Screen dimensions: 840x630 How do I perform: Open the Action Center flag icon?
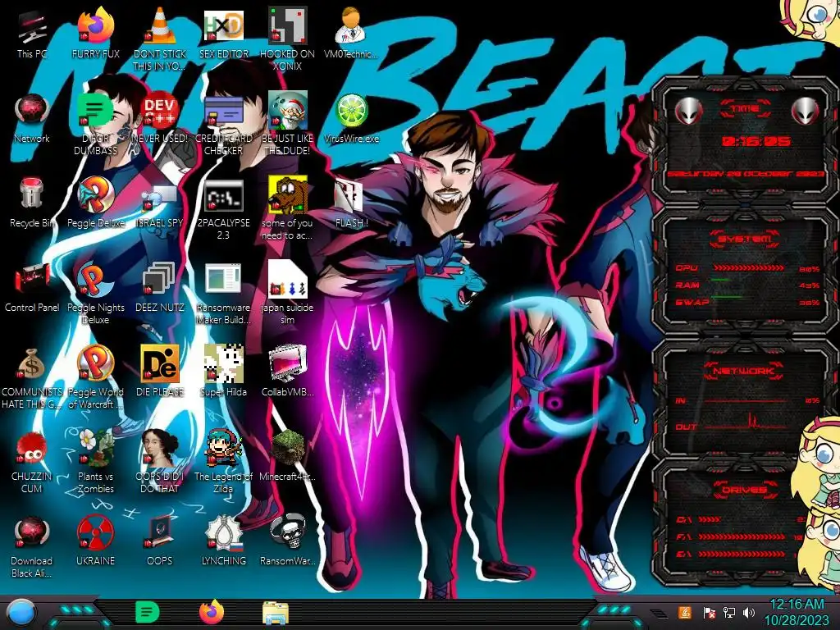(708, 612)
